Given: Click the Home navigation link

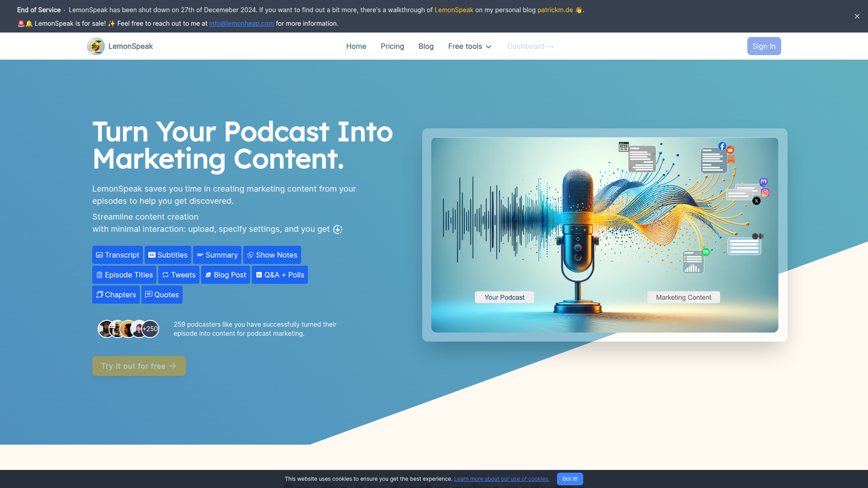Looking at the screenshot, I should [356, 46].
